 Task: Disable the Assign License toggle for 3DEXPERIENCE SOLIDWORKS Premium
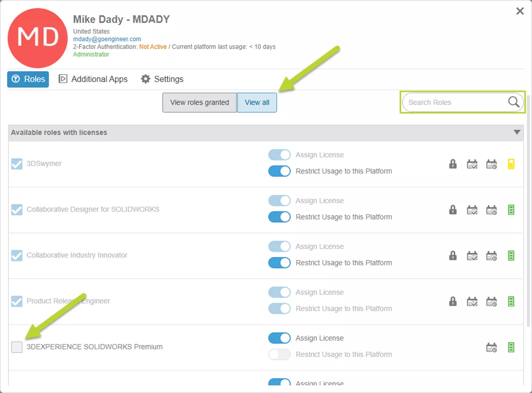pyautogui.click(x=279, y=338)
